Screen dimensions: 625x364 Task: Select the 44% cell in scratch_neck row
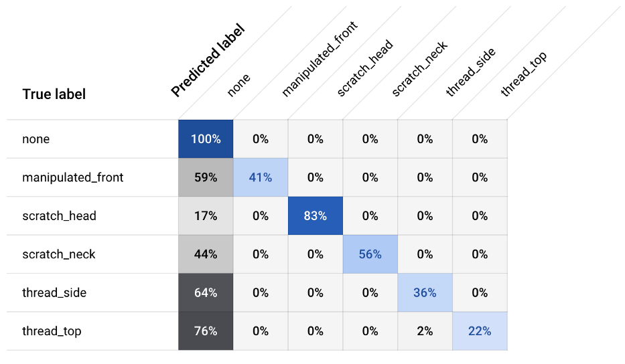pos(206,254)
